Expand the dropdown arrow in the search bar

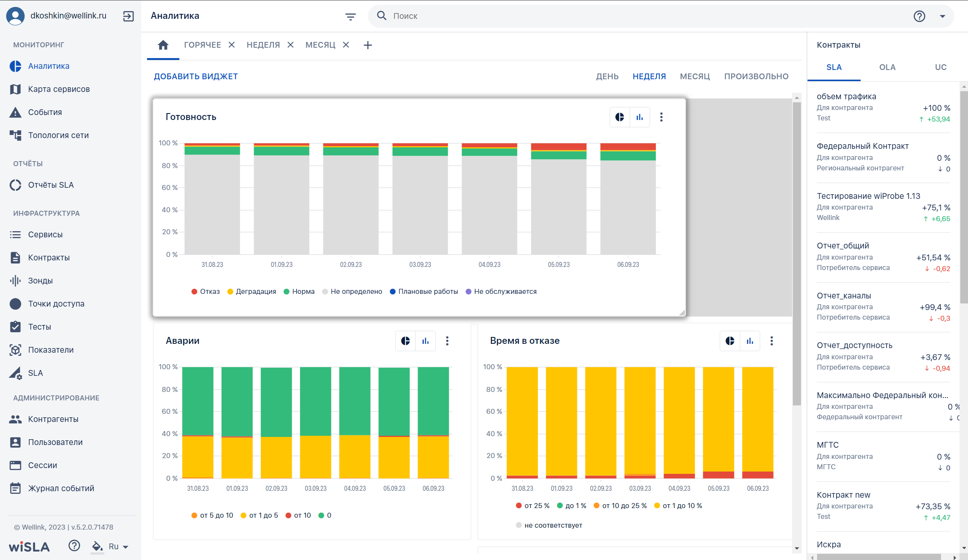pos(943,16)
